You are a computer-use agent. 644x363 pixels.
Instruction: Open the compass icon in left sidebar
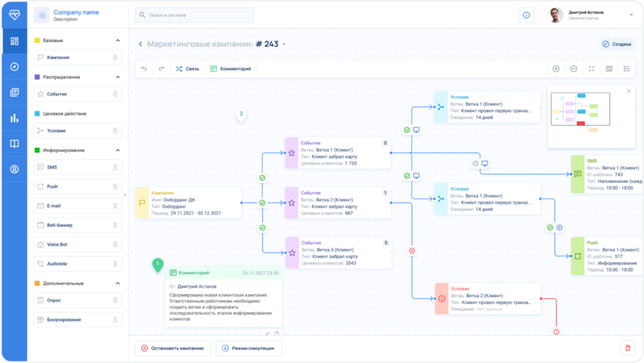[x=14, y=67]
